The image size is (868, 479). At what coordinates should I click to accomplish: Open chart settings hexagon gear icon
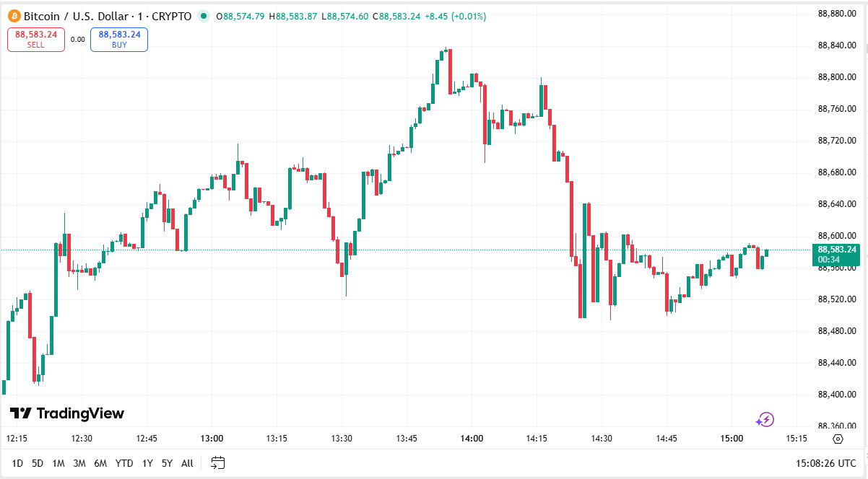coord(838,439)
